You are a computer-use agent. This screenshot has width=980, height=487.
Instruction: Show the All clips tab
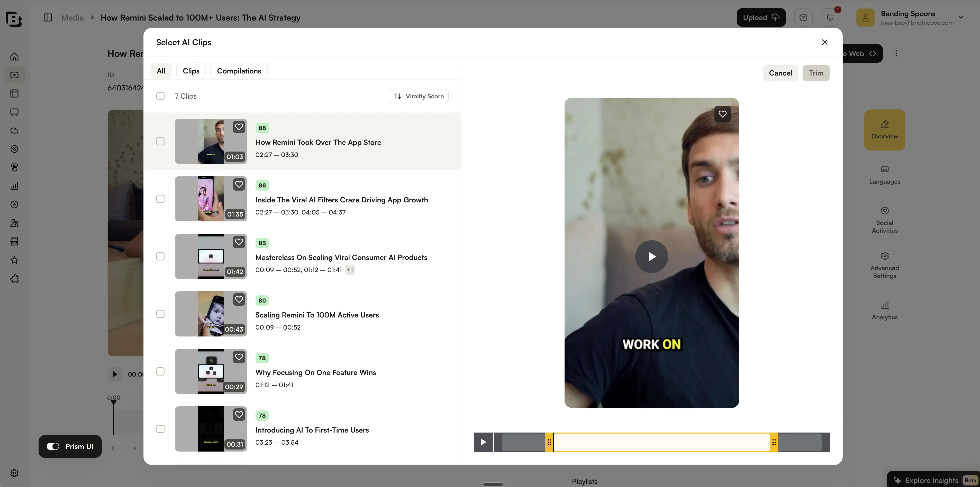pyautogui.click(x=161, y=71)
